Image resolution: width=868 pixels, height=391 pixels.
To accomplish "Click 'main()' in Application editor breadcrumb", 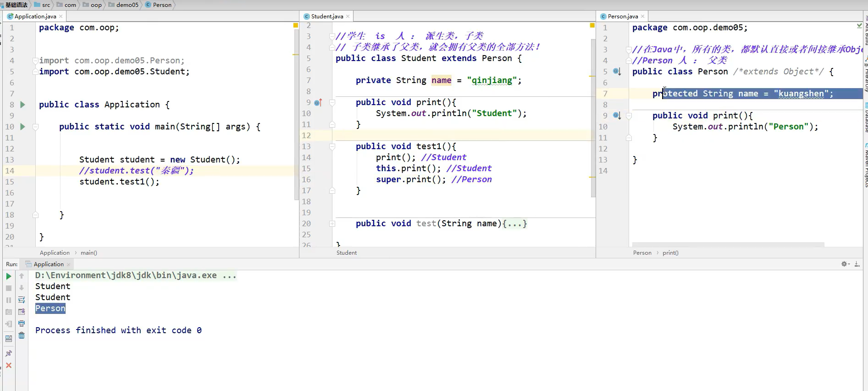I will point(89,253).
